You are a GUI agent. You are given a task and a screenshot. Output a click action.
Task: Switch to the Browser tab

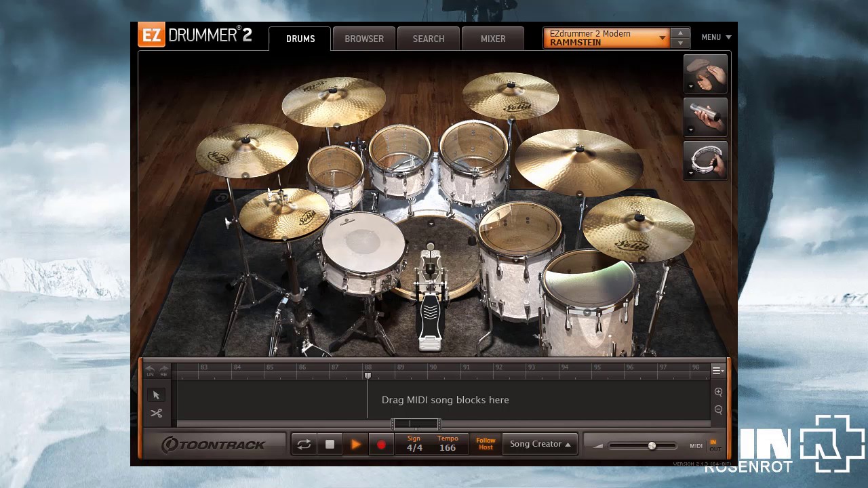(364, 39)
